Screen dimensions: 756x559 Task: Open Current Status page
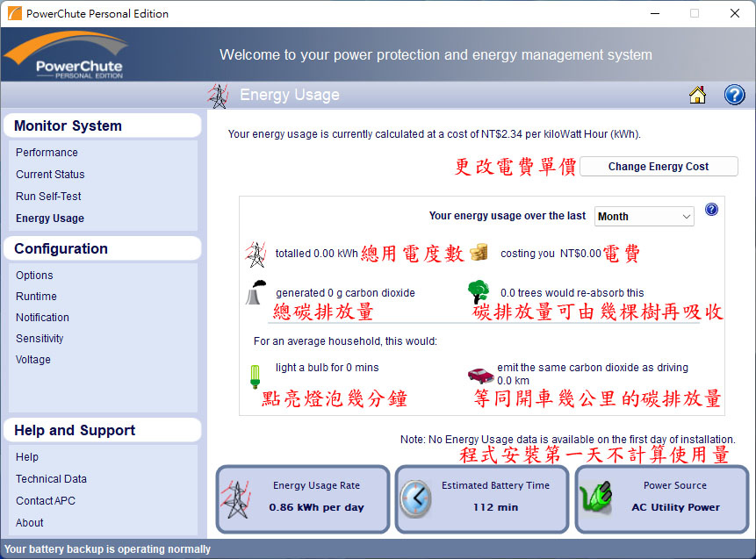(x=50, y=175)
